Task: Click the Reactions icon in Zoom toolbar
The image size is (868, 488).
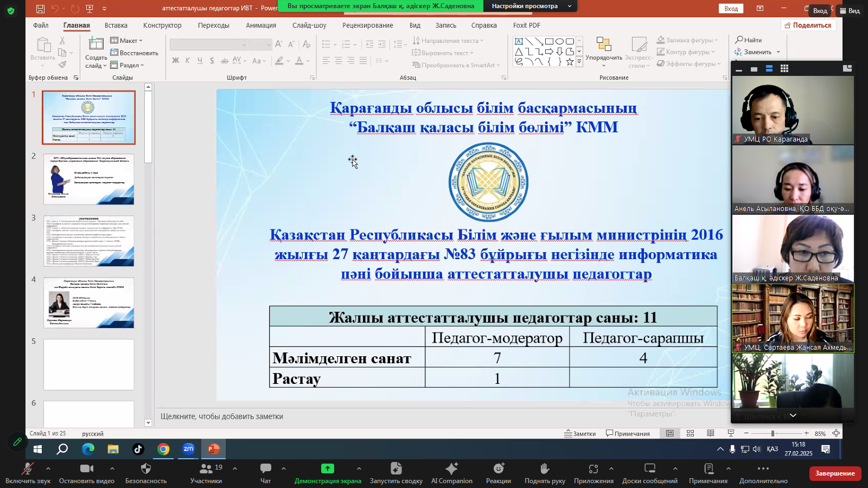Action: tap(498, 472)
